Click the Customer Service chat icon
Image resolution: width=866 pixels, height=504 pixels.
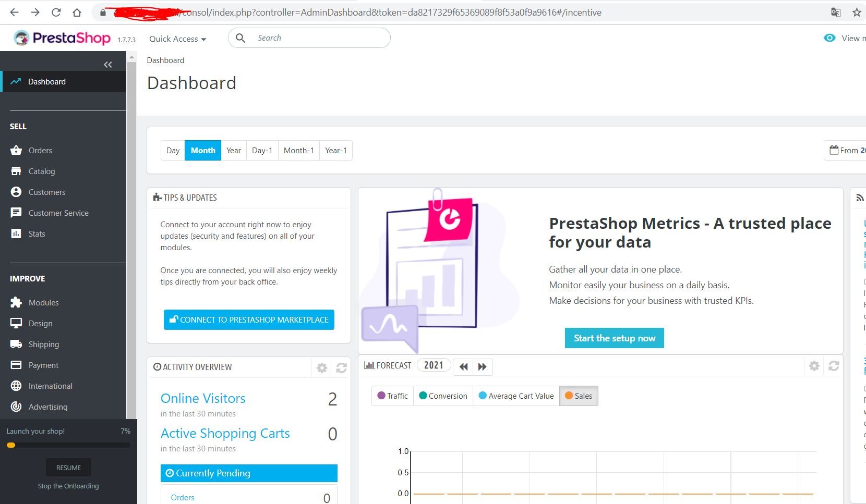pyautogui.click(x=16, y=213)
